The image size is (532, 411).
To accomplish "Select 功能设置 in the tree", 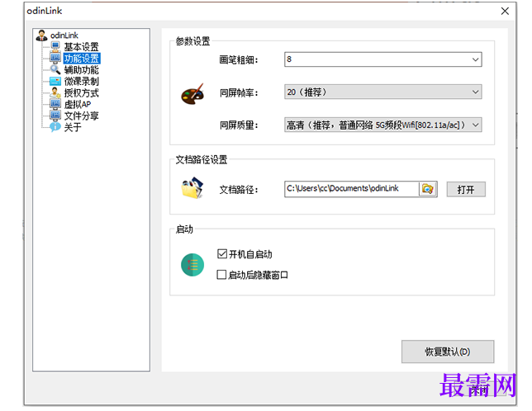I will [82, 59].
